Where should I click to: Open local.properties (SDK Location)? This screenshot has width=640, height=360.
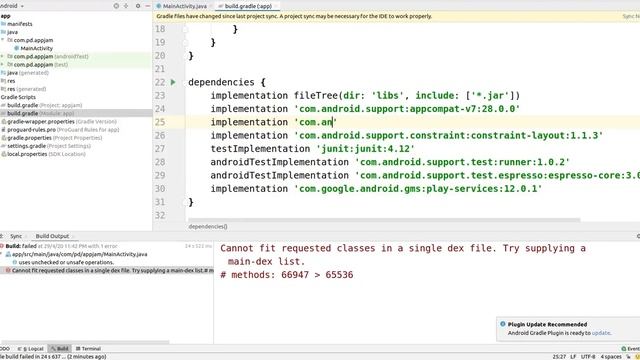[x=46, y=154]
